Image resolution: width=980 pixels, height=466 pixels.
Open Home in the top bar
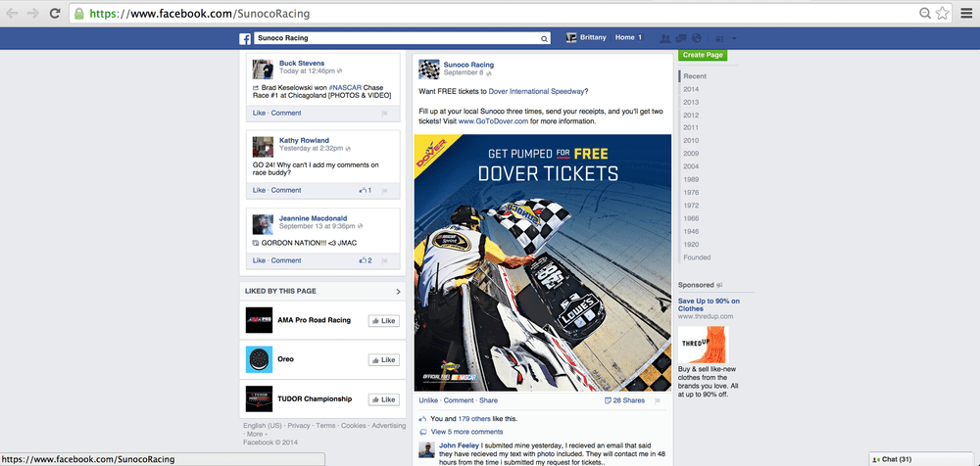624,37
